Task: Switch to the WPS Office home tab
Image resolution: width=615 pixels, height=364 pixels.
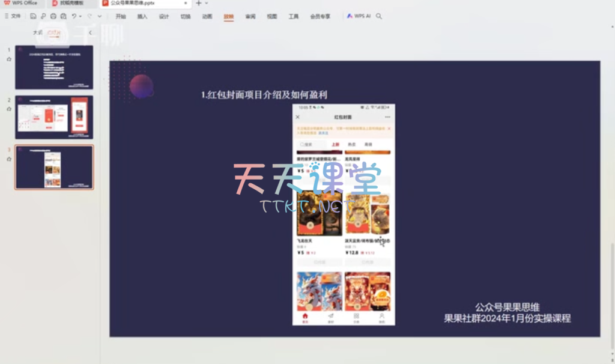Action: 24,3
